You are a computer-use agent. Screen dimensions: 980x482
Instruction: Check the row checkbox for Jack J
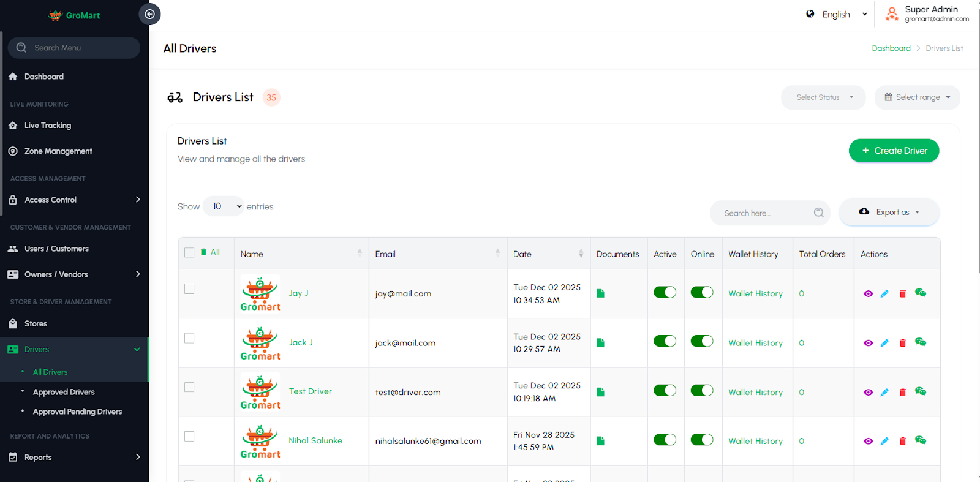click(x=189, y=338)
